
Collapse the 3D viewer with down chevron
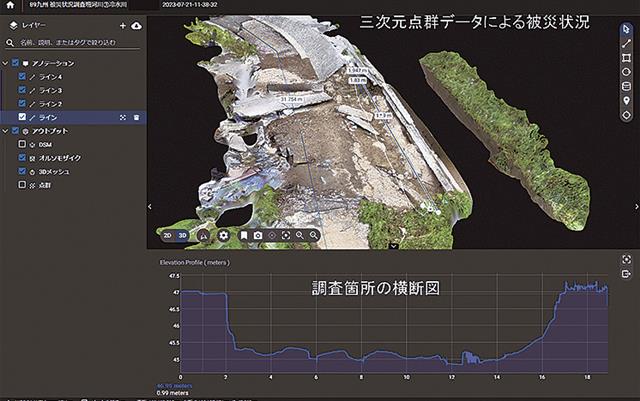(393, 246)
